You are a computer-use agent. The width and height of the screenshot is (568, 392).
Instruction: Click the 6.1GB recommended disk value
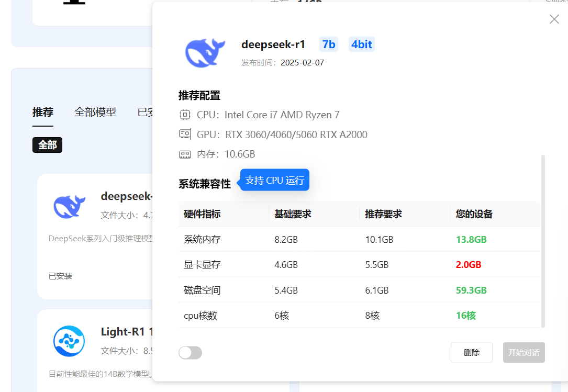376,290
